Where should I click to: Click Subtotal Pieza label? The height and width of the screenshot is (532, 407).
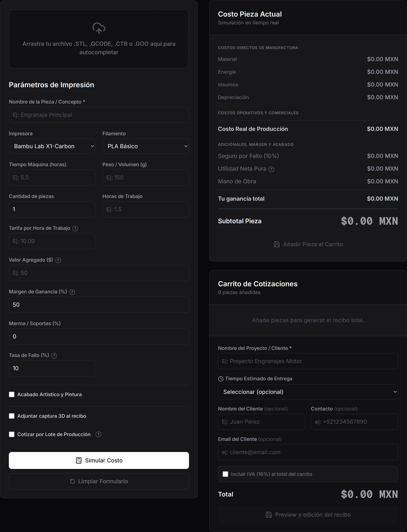[x=240, y=221]
